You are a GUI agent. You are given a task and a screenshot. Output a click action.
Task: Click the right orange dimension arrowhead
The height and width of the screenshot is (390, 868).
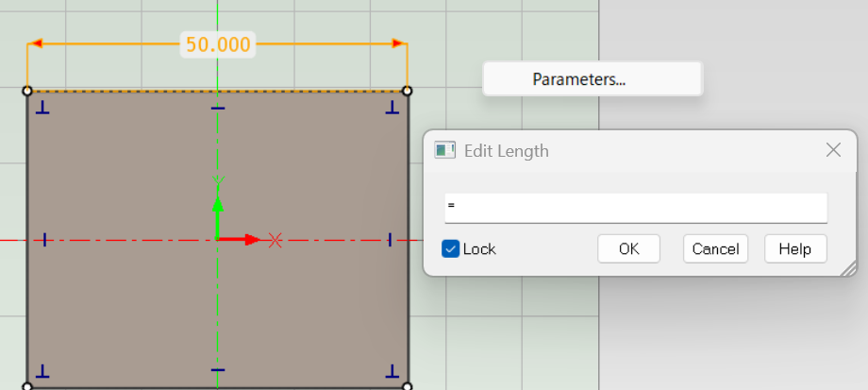point(399,43)
